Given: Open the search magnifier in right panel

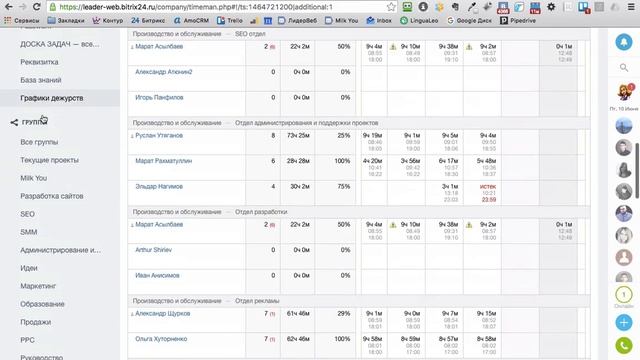Looking at the screenshot, I should (624, 67).
